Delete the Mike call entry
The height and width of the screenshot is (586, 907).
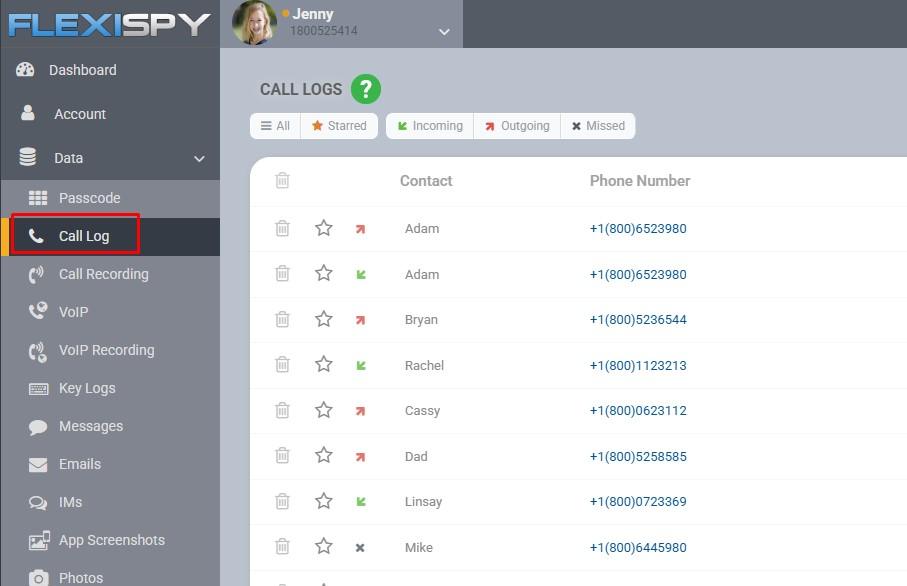click(282, 546)
